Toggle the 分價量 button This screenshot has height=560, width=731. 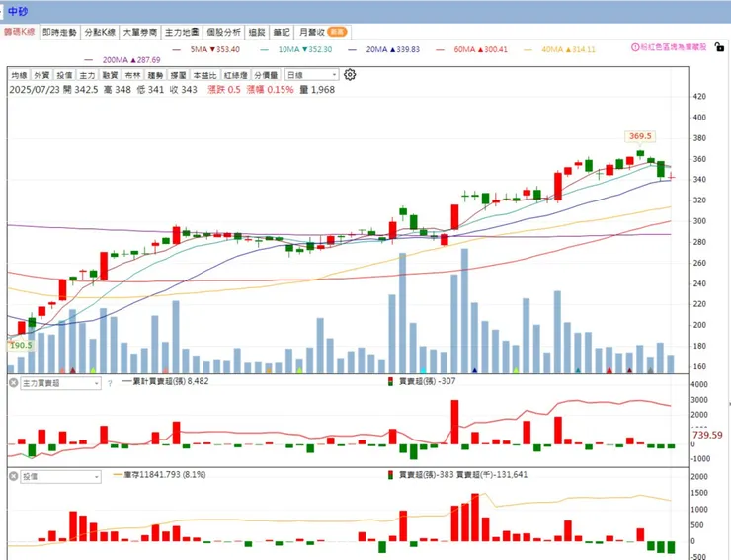(266, 75)
